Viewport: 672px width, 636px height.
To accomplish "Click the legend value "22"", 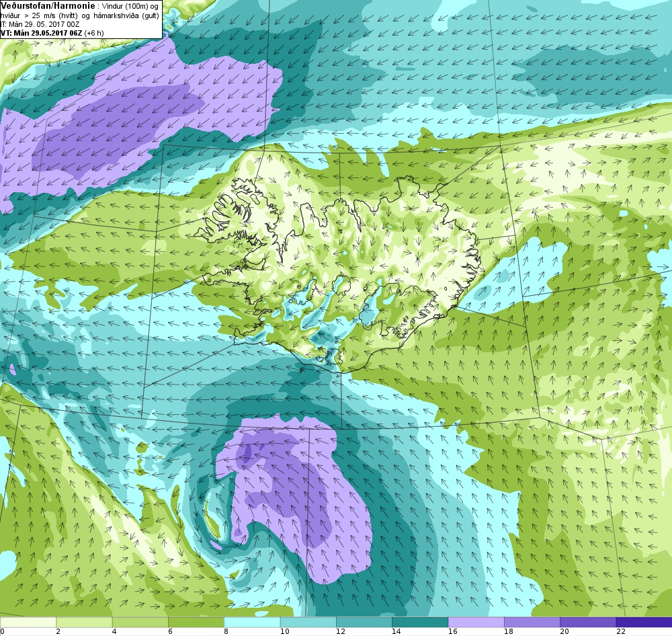I will (x=621, y=631).
